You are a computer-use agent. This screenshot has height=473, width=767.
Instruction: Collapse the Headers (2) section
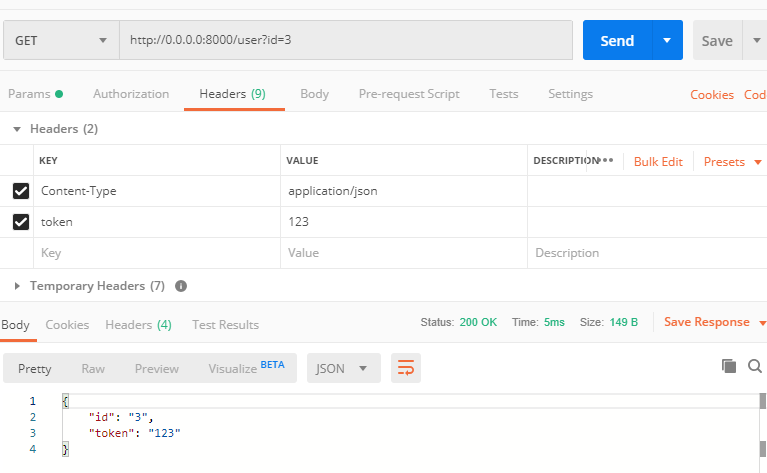pos(17,129)
